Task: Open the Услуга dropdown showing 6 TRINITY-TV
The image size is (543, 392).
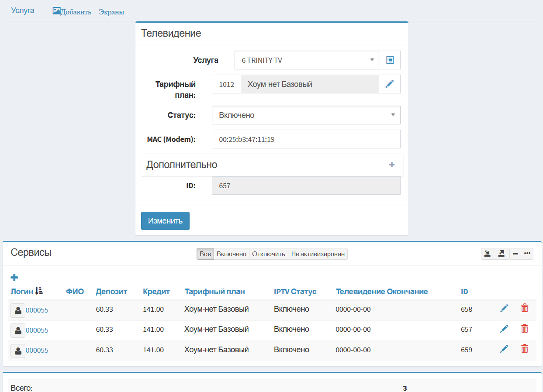Action: [x=306, y=60]
